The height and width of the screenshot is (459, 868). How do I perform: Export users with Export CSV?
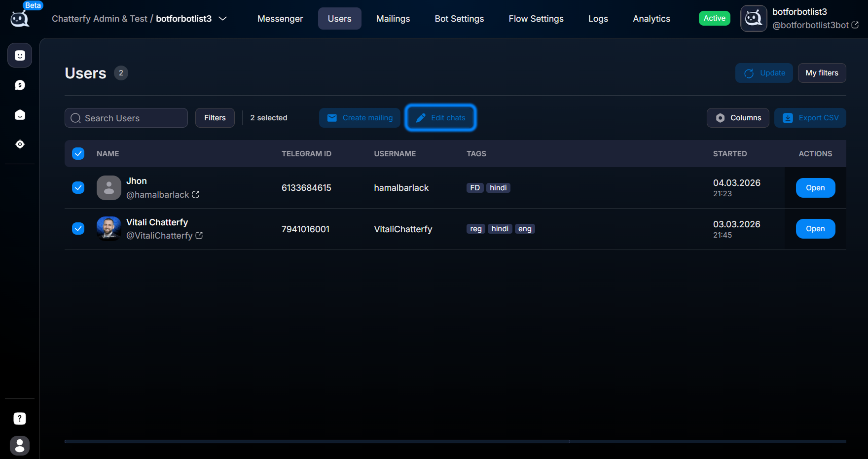(810, 118)
